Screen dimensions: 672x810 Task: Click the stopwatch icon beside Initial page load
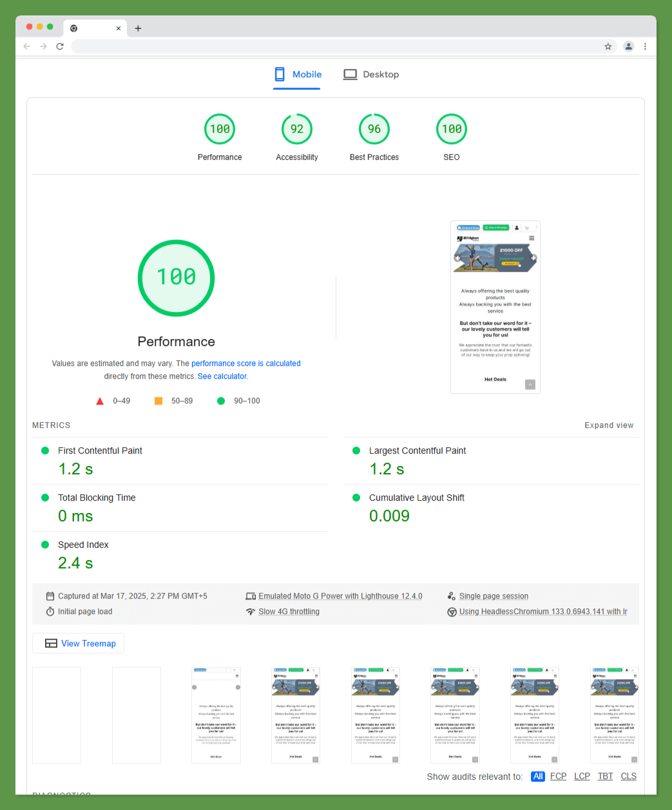(x=50, y=612)
